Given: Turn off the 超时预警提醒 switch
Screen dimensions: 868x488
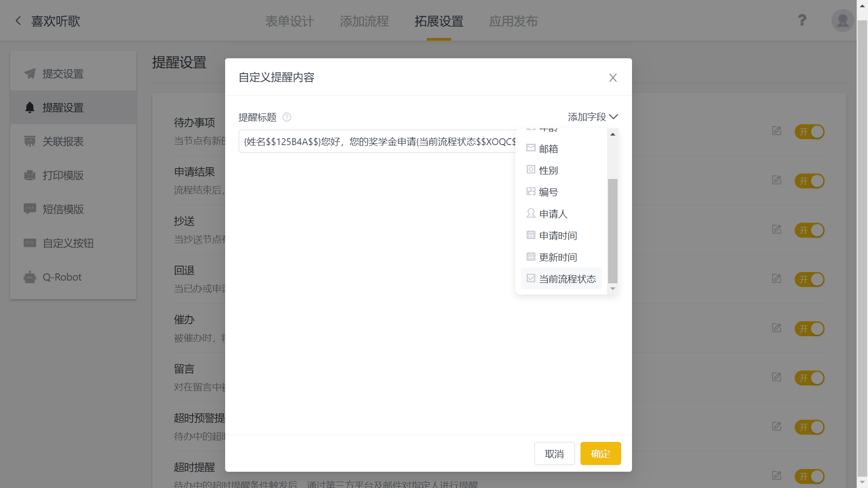Looking at the screenshot, I should point(810,427).
